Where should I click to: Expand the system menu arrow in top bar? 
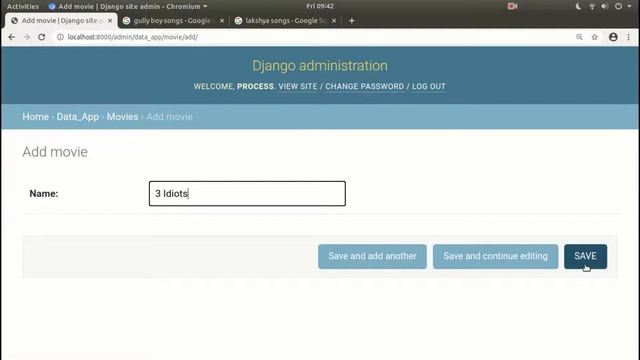tap(629, 6)
